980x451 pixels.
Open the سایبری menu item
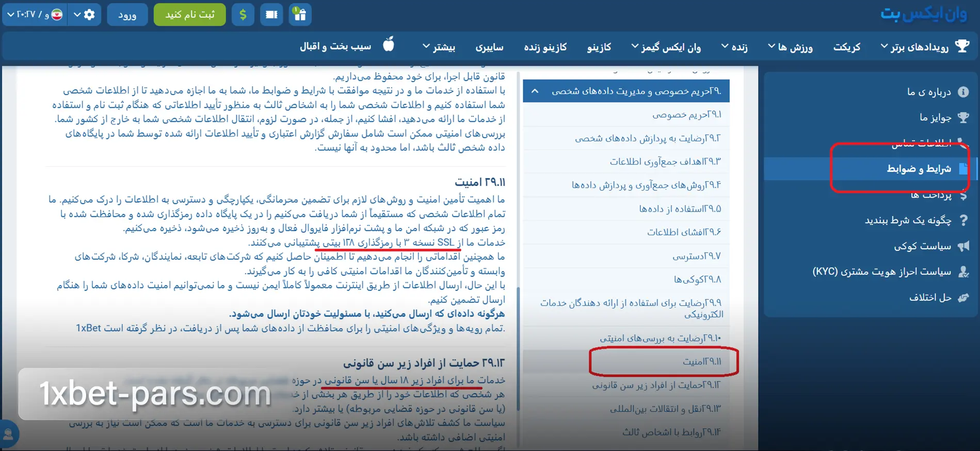[489, 47]
